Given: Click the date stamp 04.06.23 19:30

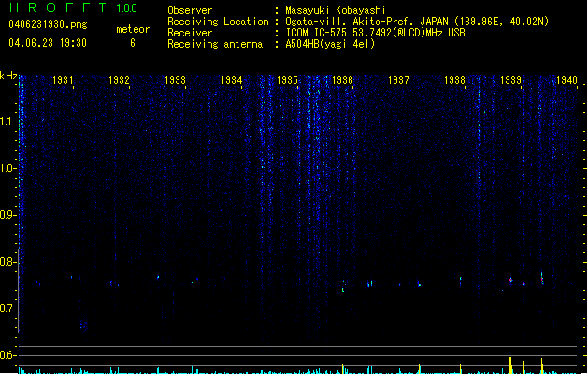Looking at the screenshot, I should coord(48,43).
